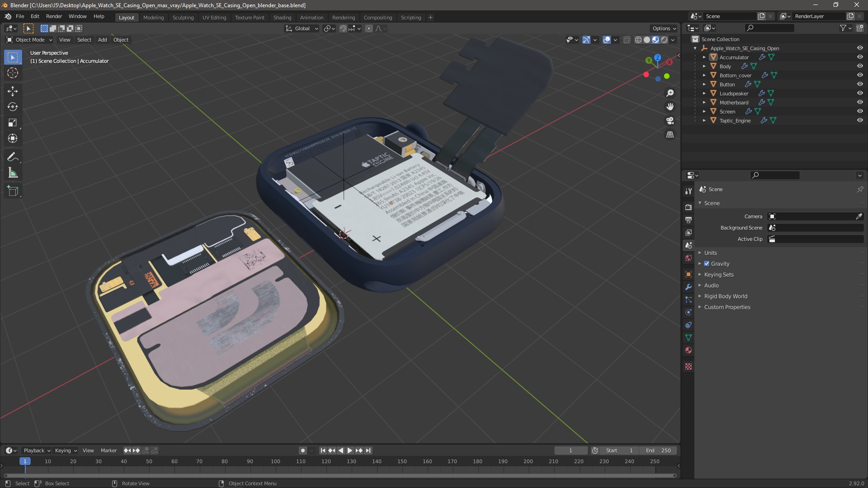Open the Render properties tab

pyautogui.click(x=689, y=207)
